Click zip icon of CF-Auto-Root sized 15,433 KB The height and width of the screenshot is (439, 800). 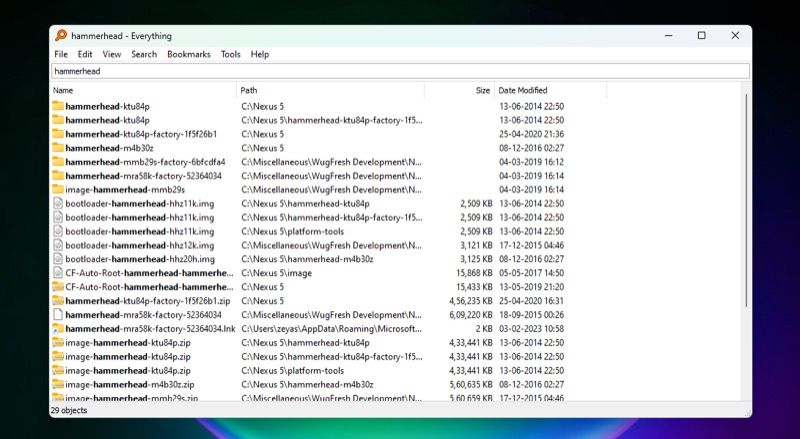point(58,287)
